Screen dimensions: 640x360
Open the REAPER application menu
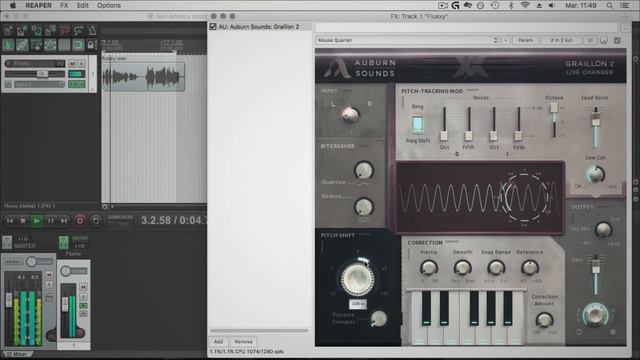point(38,5)
